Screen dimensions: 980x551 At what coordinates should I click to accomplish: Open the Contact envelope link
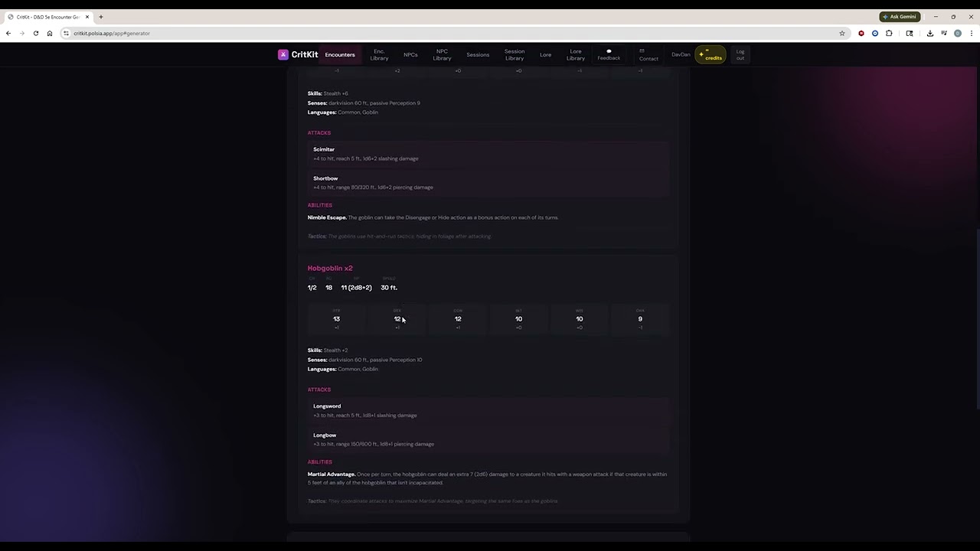[x=648, y=54]
